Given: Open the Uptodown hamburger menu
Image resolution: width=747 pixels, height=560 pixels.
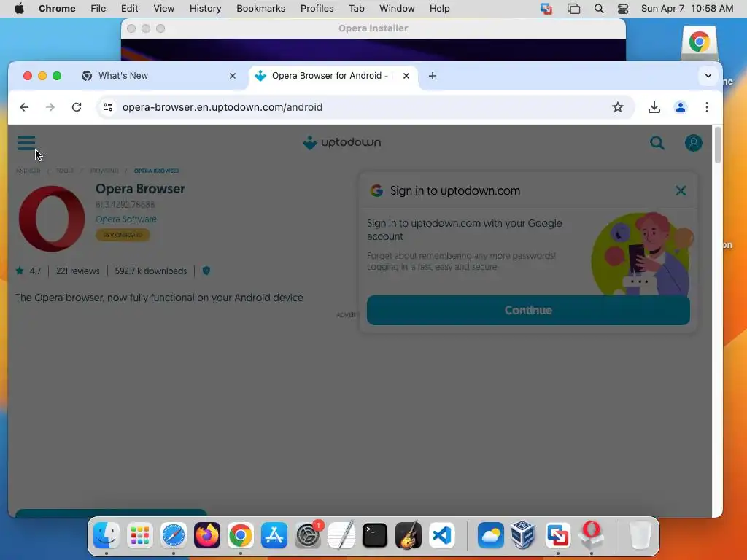Looking at the screenshot, I should (x=26, y=142).
